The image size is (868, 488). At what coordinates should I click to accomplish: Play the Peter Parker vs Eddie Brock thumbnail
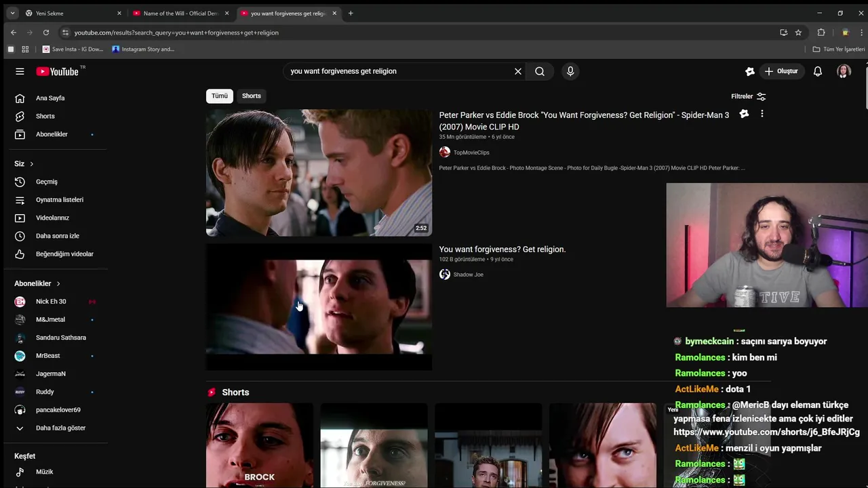pyautogui.click(x=319, y=173)
